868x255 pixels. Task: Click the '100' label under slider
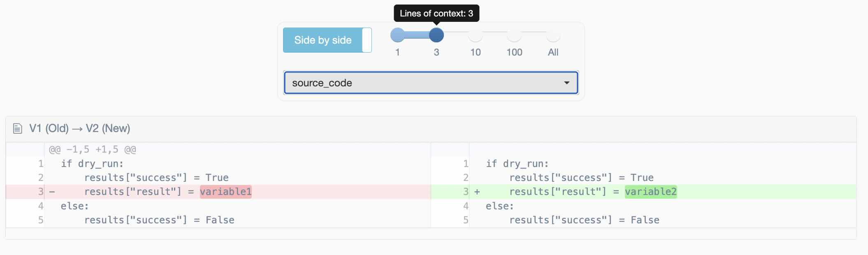point(514,52)
